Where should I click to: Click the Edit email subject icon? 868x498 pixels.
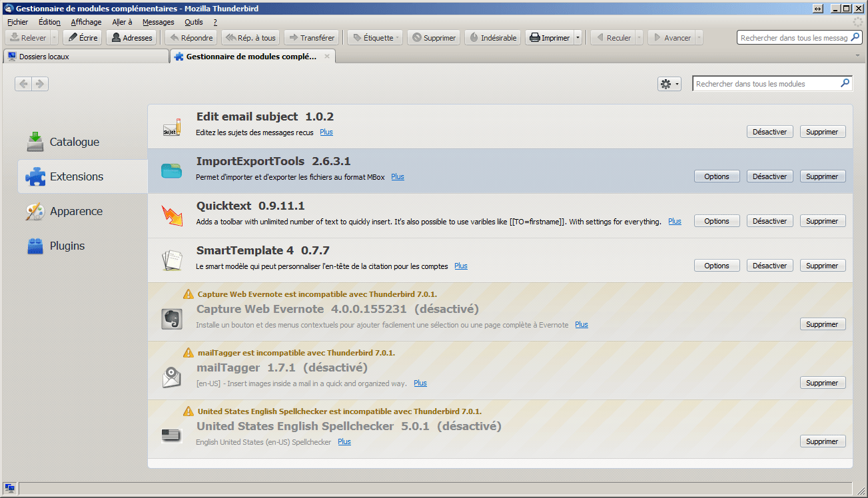(x=172, y=126)
